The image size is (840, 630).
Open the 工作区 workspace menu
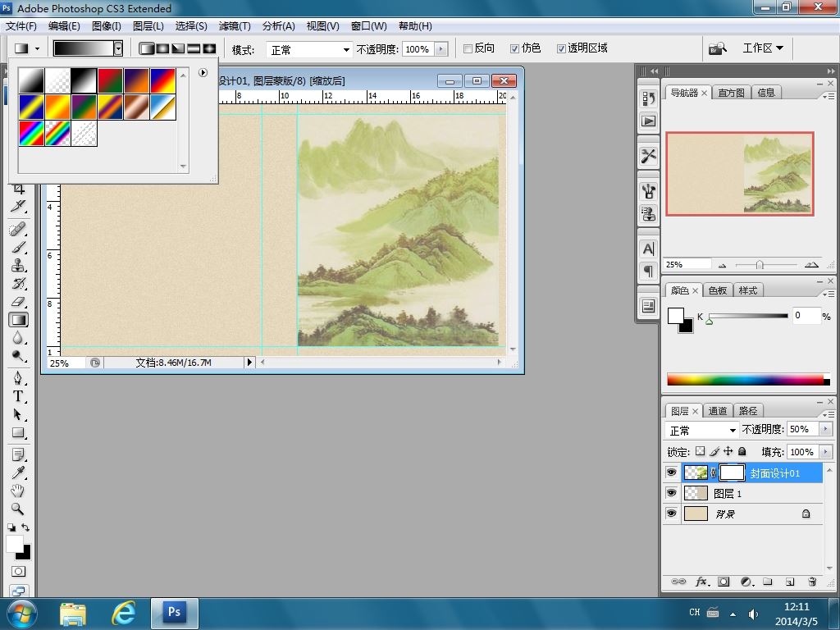click(x=763, y=48)
